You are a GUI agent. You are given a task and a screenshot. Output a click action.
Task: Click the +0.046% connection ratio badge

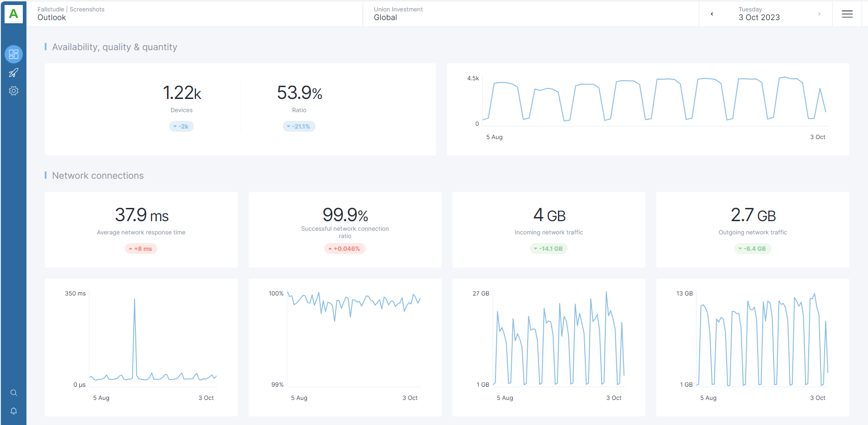pos(345,249)
